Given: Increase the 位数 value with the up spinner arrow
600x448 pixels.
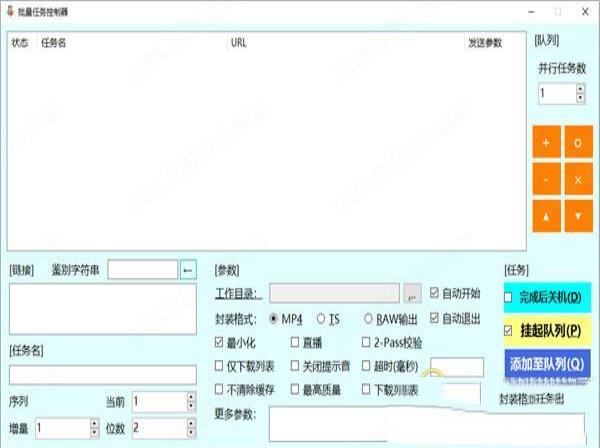Looking at the screenshot, I should pyautogui.click(x=193, y=423).
